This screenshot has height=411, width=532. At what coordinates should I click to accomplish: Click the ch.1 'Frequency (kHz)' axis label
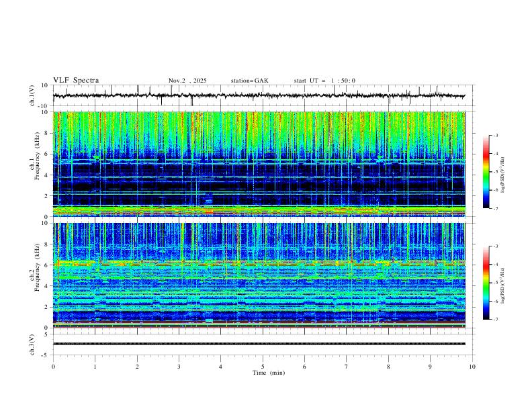38,157
